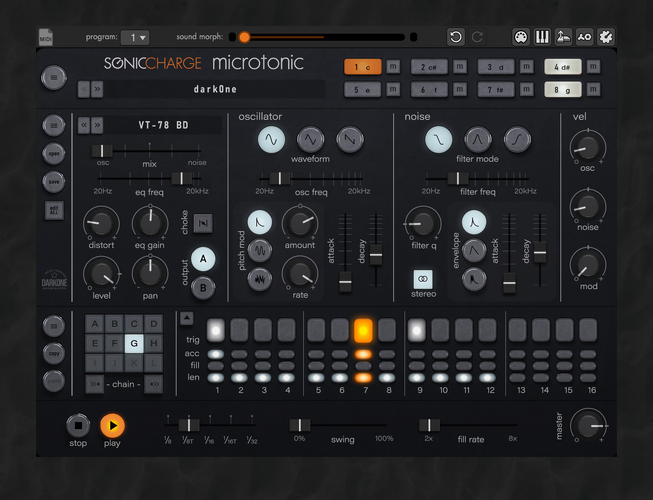Go to next drum patch after VT-78 BD
This screenshot has width=653, height=500.
tap(97, 125)
